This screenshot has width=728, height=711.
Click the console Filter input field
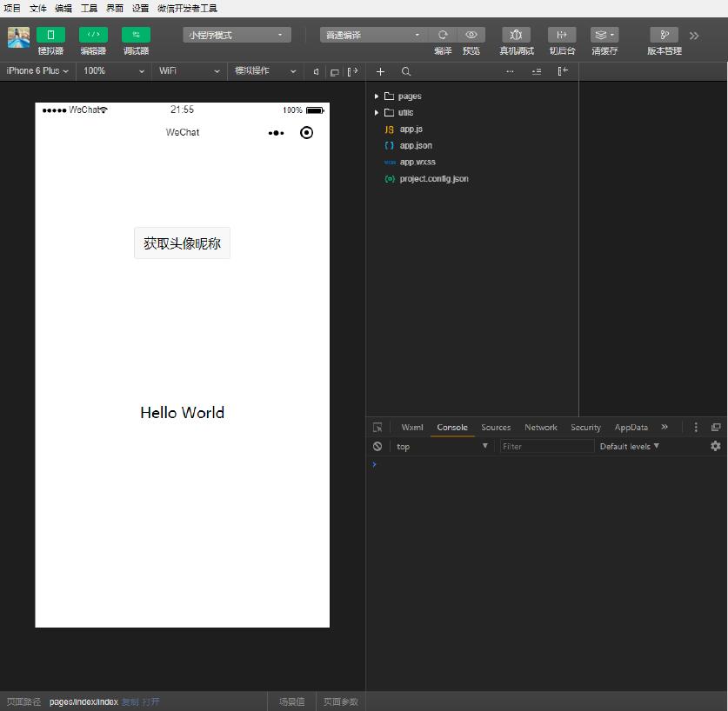[547, 447]
